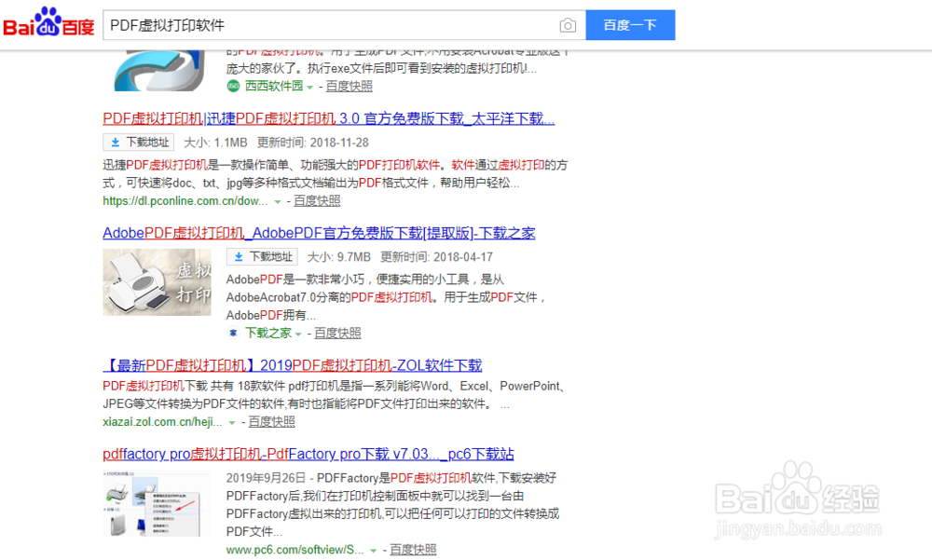This screenshot has width=932, height=560.
Task: Open 百度快照 beside www.pc6.com
Action: coord(413,550)
